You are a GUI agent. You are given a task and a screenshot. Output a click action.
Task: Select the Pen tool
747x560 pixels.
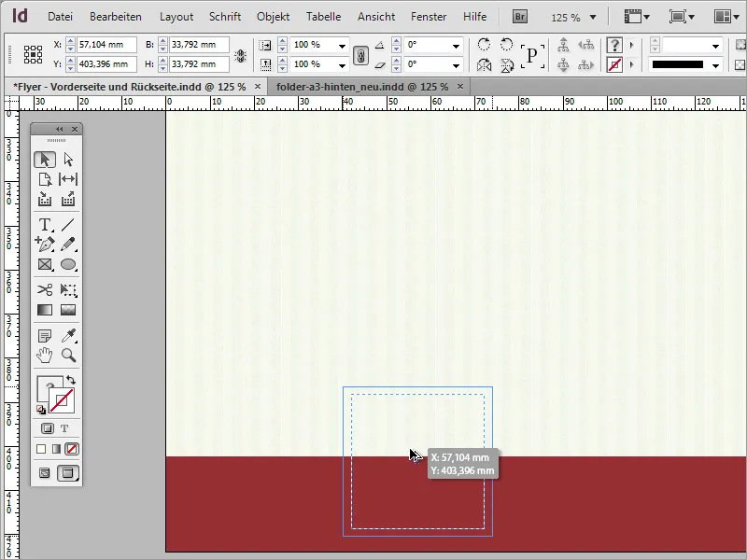point(45,245)
